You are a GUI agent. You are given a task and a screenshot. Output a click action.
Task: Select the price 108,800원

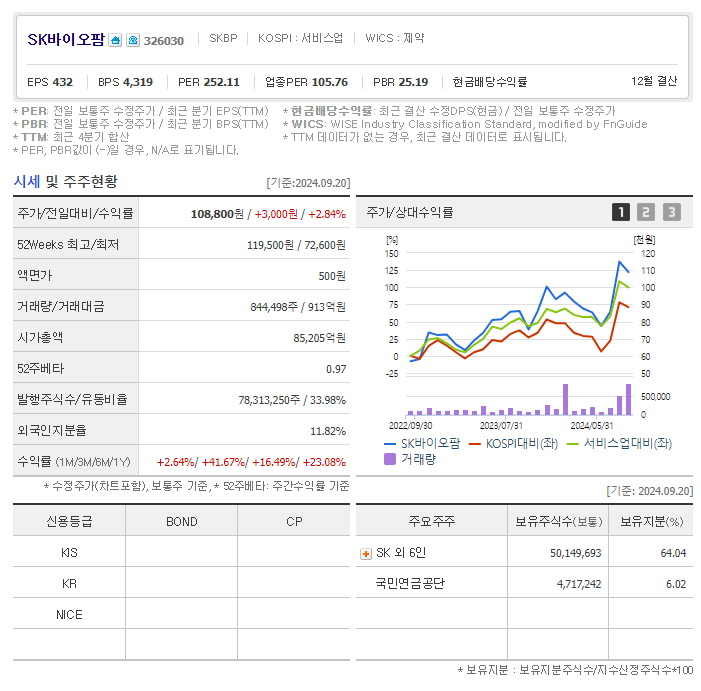(217, 214)
